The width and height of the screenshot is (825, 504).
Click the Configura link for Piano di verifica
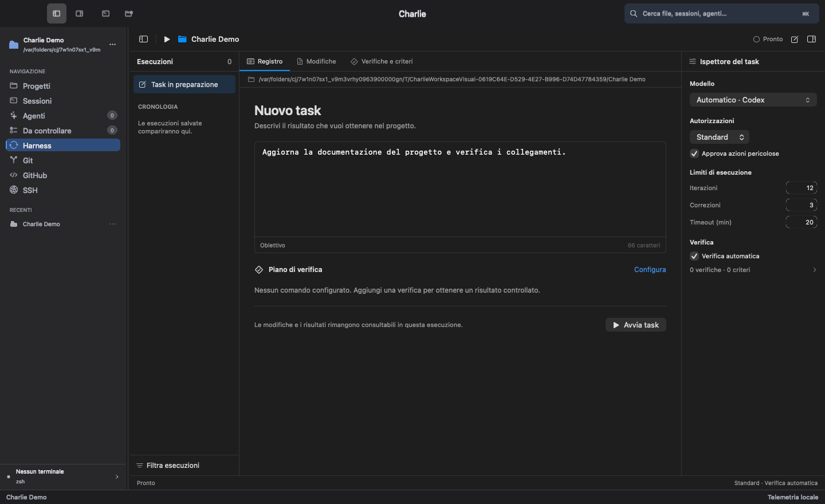coord(650,270)
